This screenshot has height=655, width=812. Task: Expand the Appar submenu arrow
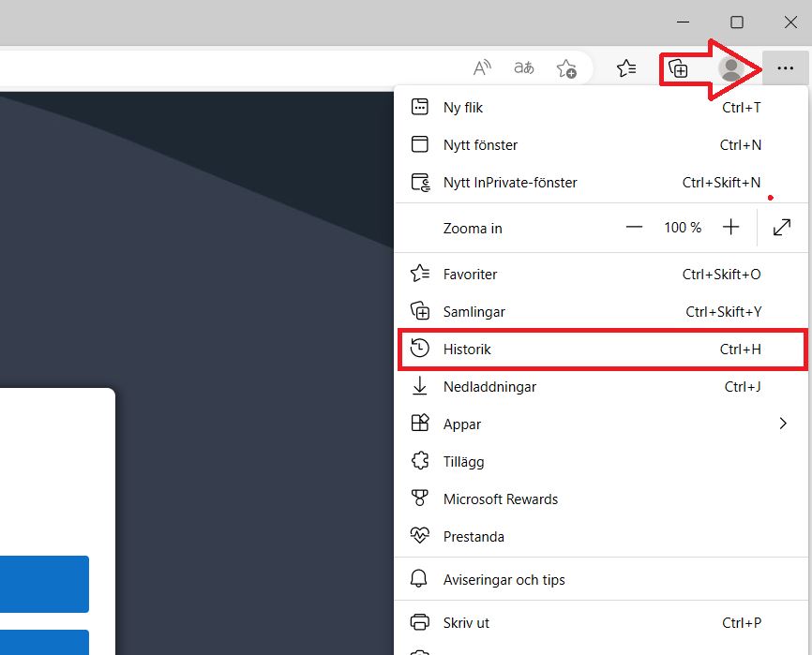pos(783,424)
